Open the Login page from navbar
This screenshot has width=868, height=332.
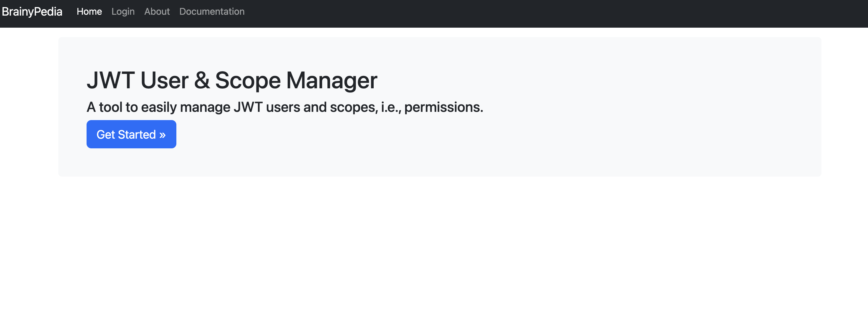[x=123, y=11]
